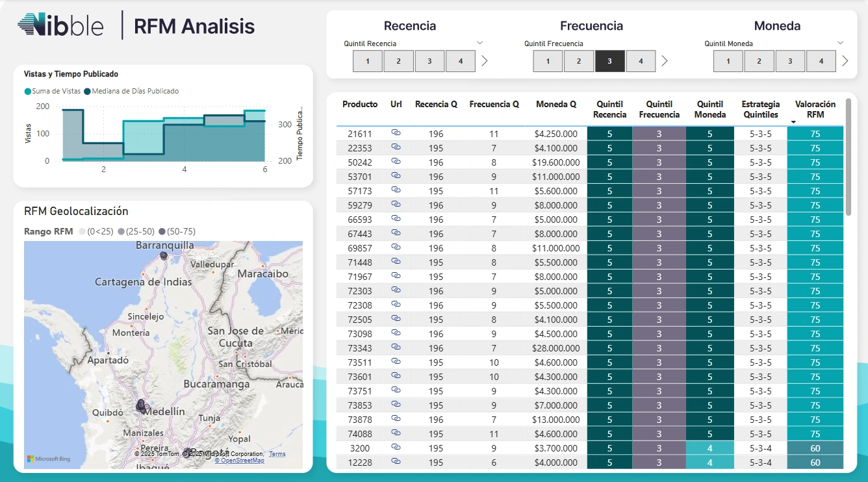Click the next arrow in Frecuencia slicer
The width and height of the screenshot is (868, 482).
pyautogui.click(x=665, y=61)
